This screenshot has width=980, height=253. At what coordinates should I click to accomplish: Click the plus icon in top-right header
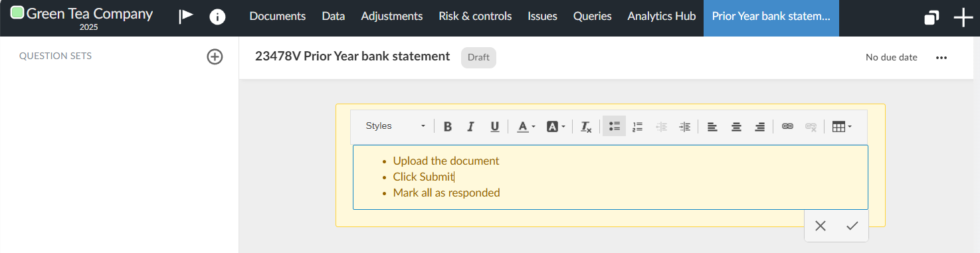coord(963,18)
